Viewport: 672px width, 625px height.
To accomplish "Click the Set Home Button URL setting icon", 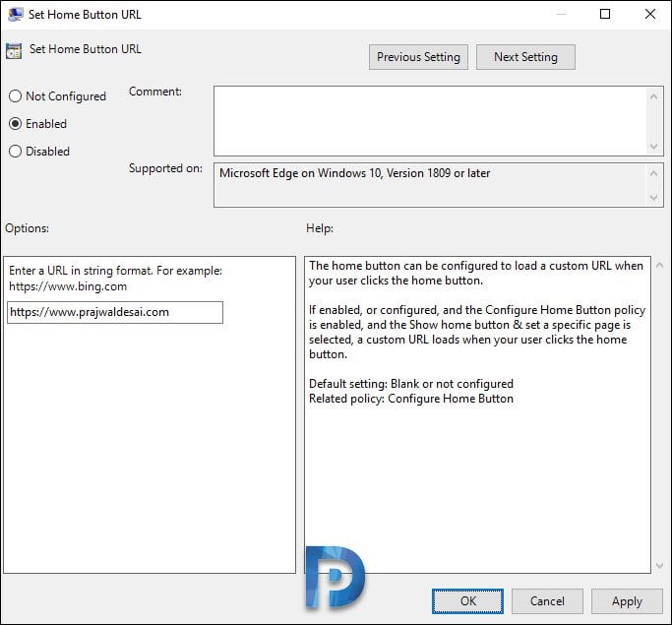I will tap(14, 51).
